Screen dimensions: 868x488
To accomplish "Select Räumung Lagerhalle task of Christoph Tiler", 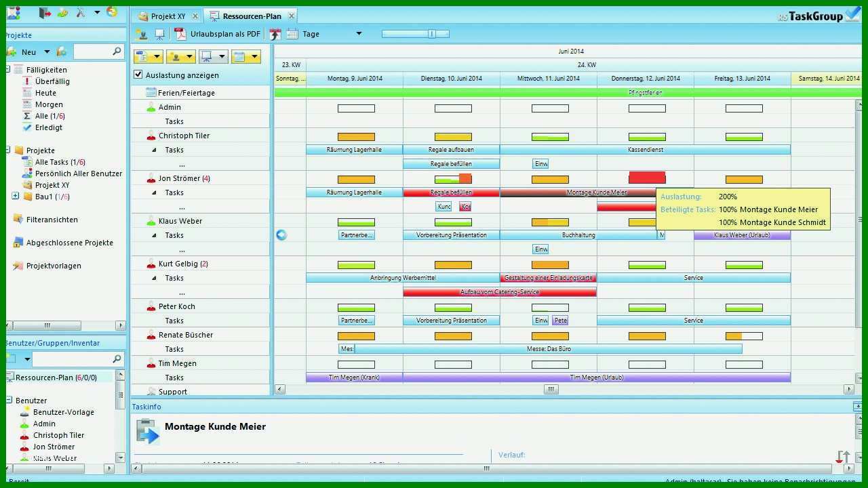I will (x=354, y=150).
